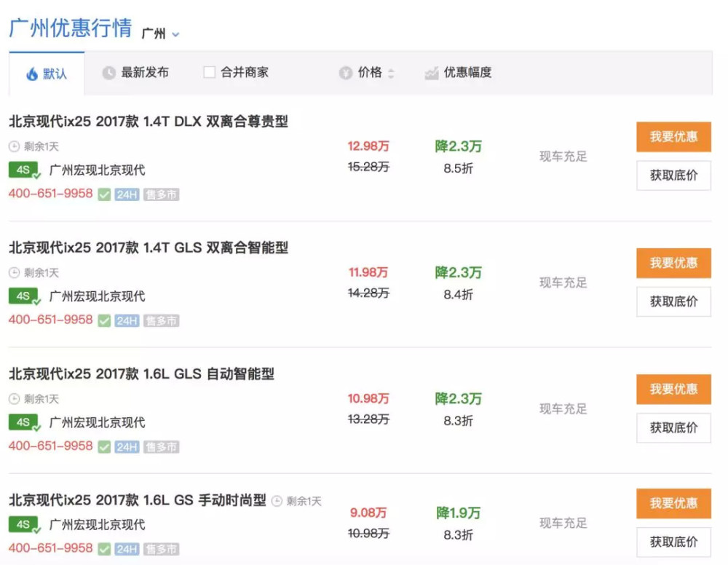Viewport: 728px width, 565px height.
Task: Click the yen coin icon beside 价格
Action: coord(346,73)
